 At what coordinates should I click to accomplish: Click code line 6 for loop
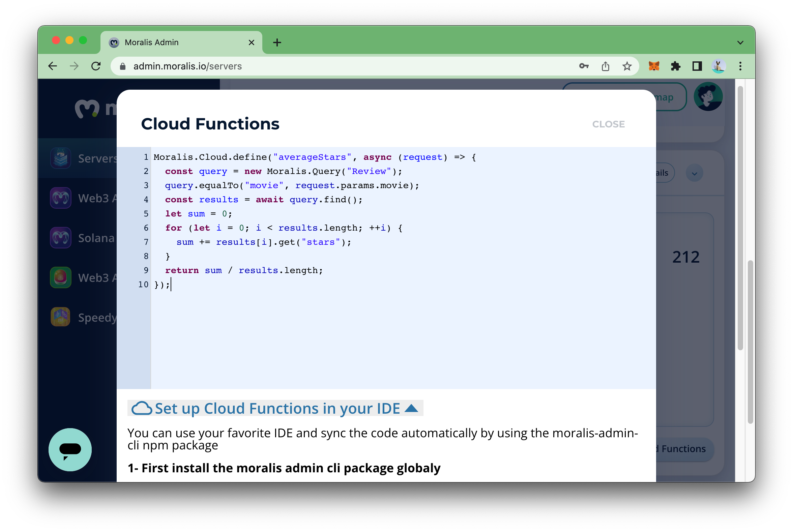point(284,228)
